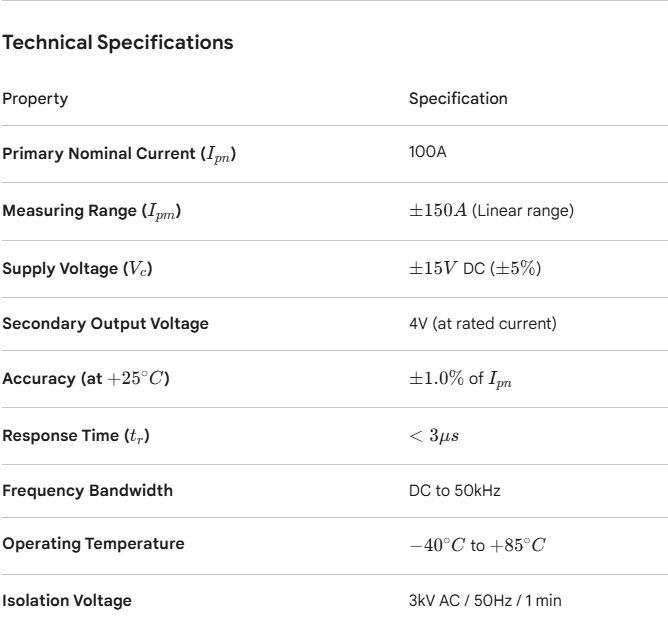Viewport: 668px width, 627px height.
Task: Click the Property column header
Action: click(35, 99)
